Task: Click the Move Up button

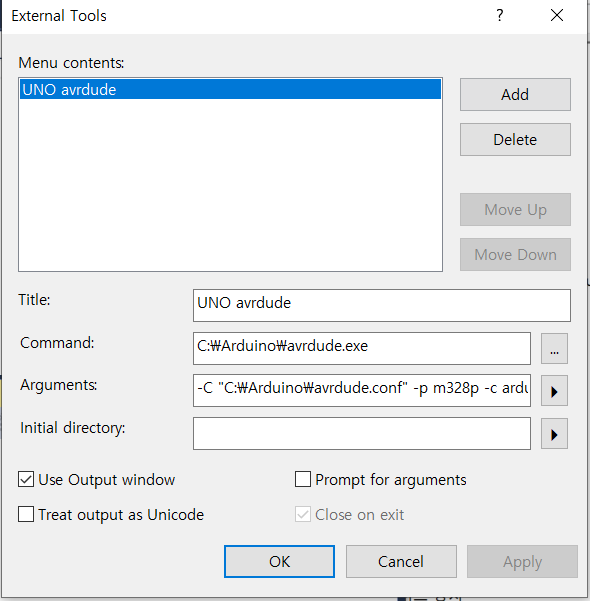Action: [x=515, y=210]
